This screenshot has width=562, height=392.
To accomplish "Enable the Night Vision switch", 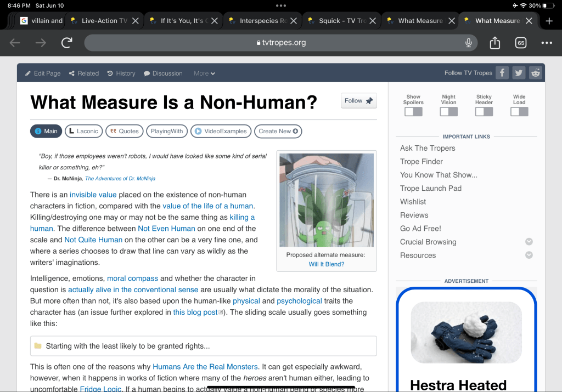I will (448, 111).
